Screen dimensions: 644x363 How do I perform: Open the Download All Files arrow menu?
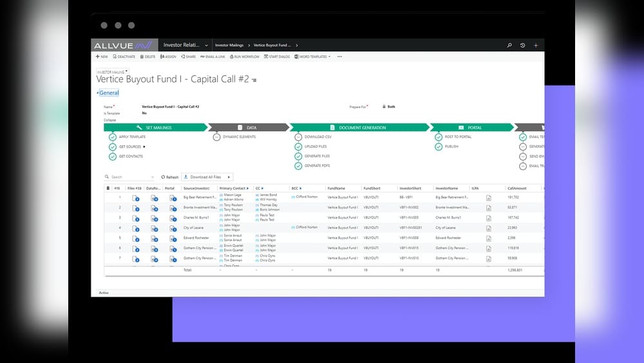click(x=229, y=177)
